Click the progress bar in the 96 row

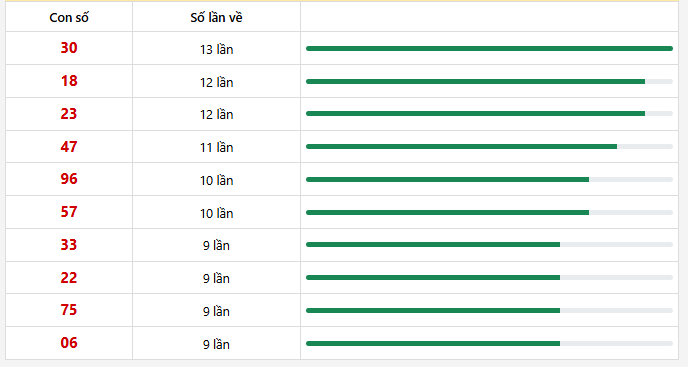pyautogui.click(x=489, y=180)
